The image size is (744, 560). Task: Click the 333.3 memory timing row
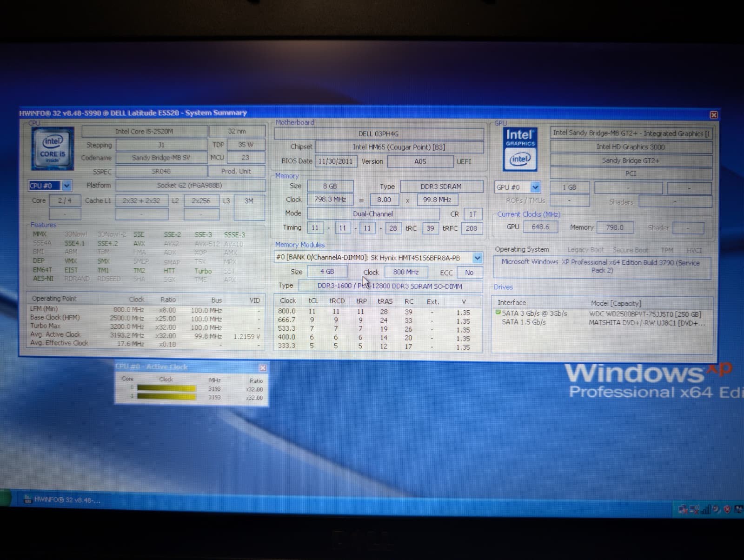click(x=378, y=347)
